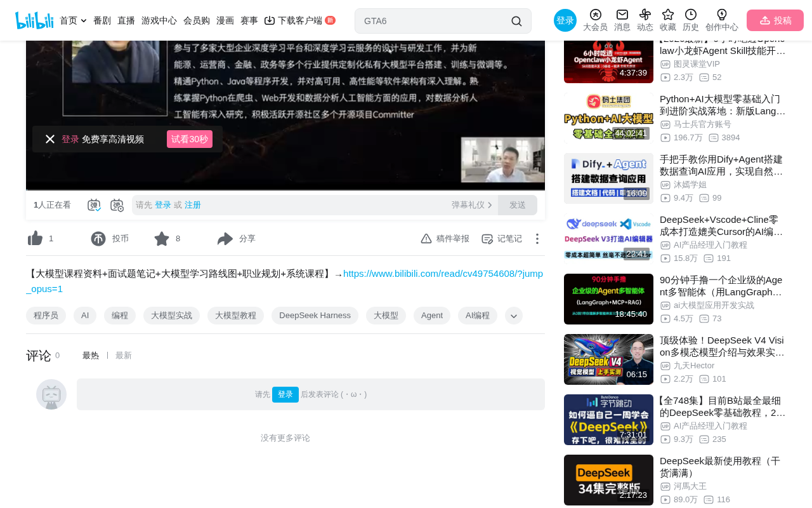Visit uploader 河馬大王
This screenshot has width=812, height=508.
coord(690,486)
